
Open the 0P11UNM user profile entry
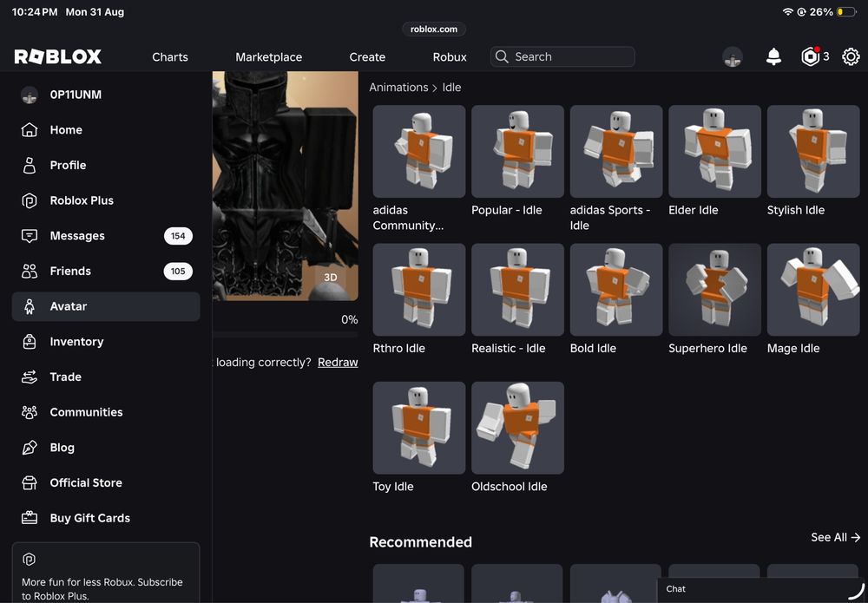[x=106, y=95]
